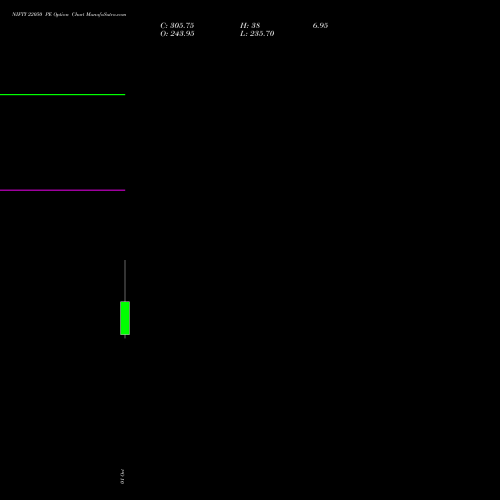Click the '01 Oct' date axis label
Screen dimensions: 500x500
pyautogui.click(x=122, y=476)
